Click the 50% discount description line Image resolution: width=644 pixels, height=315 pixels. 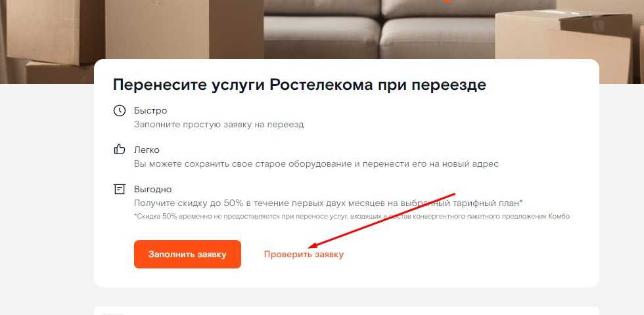coord(328,203)
